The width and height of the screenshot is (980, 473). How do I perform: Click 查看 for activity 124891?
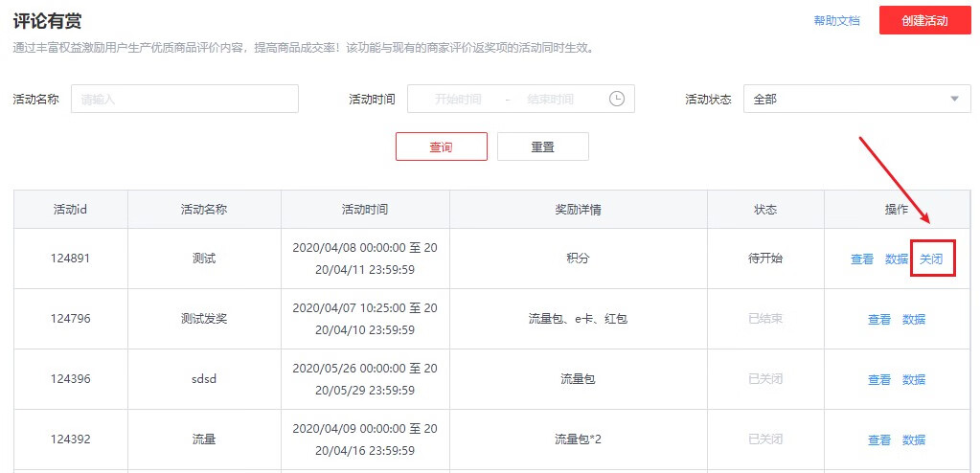coord(862,259)
